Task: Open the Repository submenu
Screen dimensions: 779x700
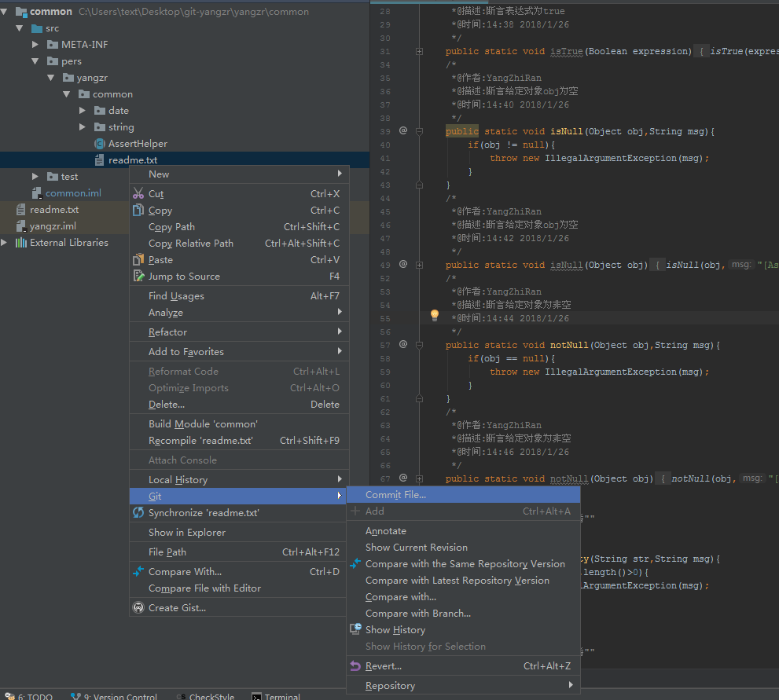Action: 463,685
